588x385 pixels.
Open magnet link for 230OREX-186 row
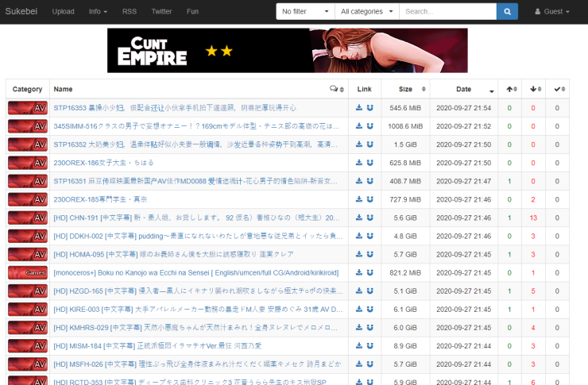[369, 163]
